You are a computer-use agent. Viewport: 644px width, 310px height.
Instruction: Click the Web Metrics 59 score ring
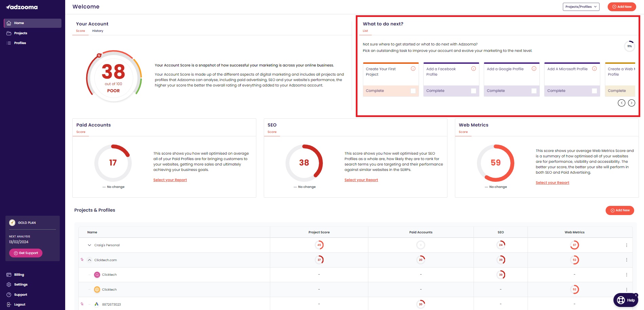[x=496, y=163]
